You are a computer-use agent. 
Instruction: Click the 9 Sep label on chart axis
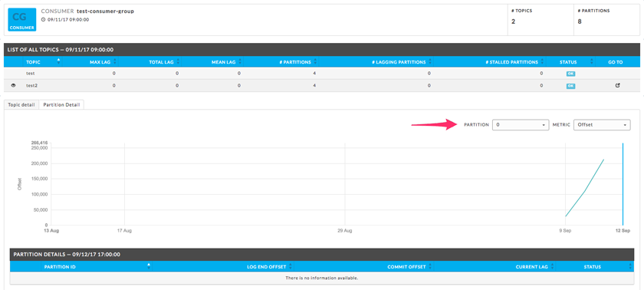coord(566,231)
